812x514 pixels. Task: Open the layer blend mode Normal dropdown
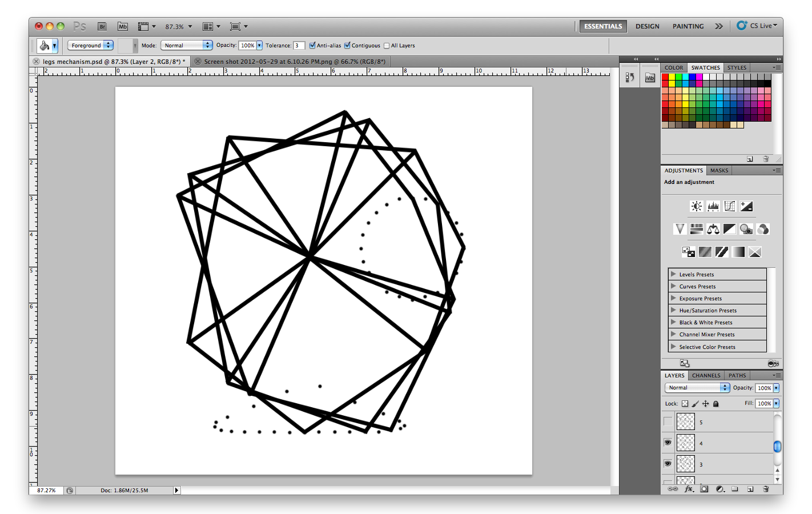697,387
